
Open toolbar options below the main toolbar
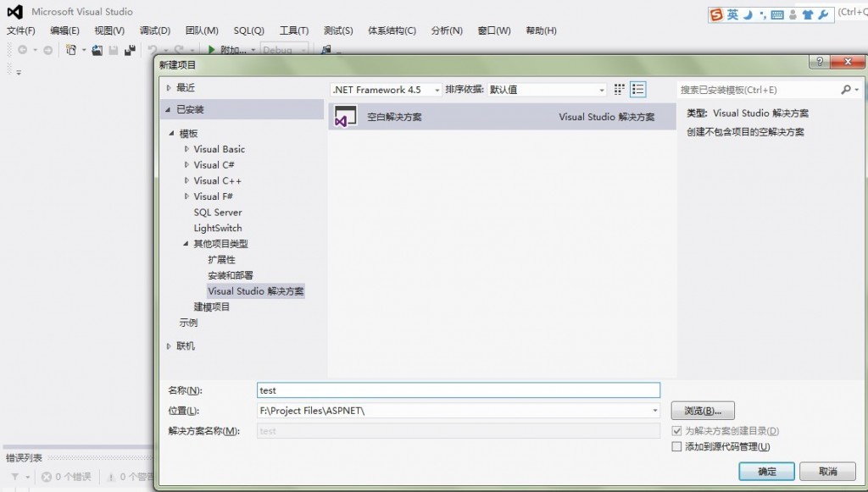click(19, 73)
